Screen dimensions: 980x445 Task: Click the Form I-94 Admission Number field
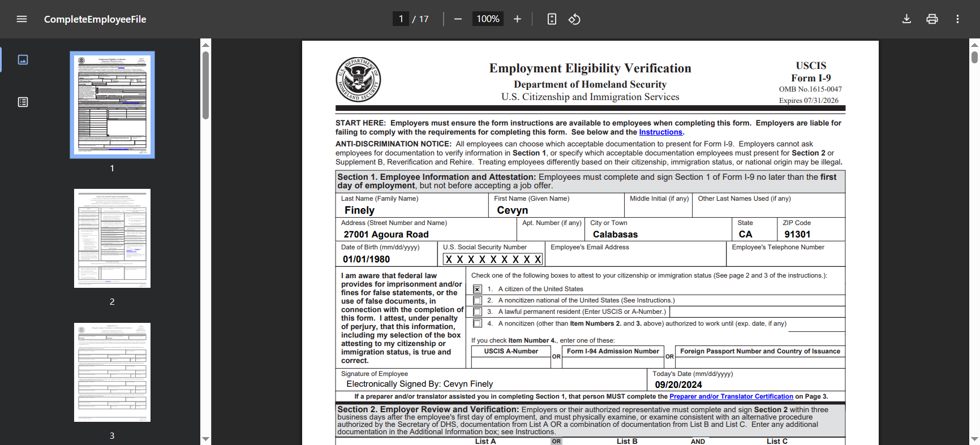point(613,362)
